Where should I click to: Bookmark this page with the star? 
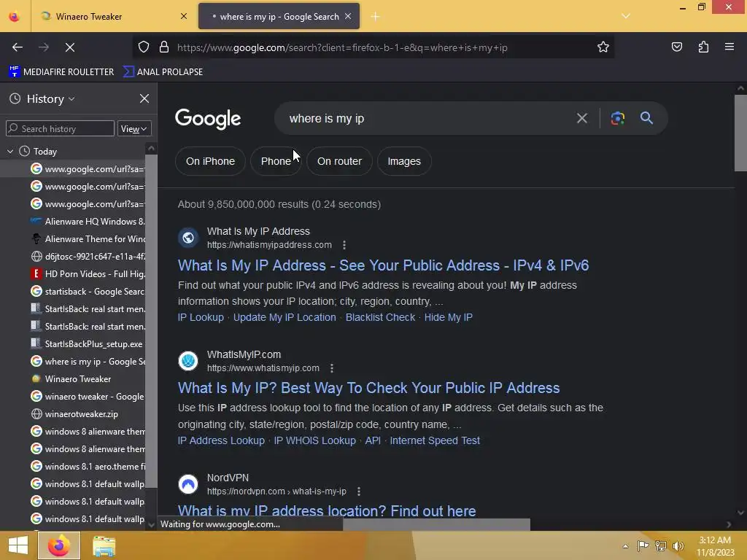tap(603, 47)
